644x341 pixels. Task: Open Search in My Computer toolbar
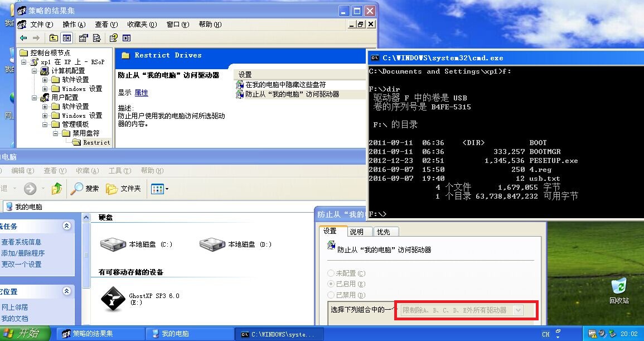click(x=85, y=189)
